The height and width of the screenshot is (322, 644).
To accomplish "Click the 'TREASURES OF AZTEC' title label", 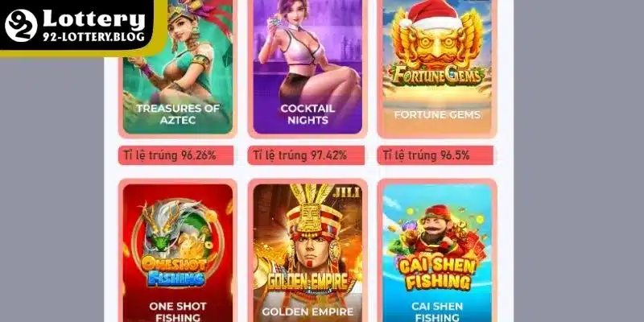I will point(178,114).
